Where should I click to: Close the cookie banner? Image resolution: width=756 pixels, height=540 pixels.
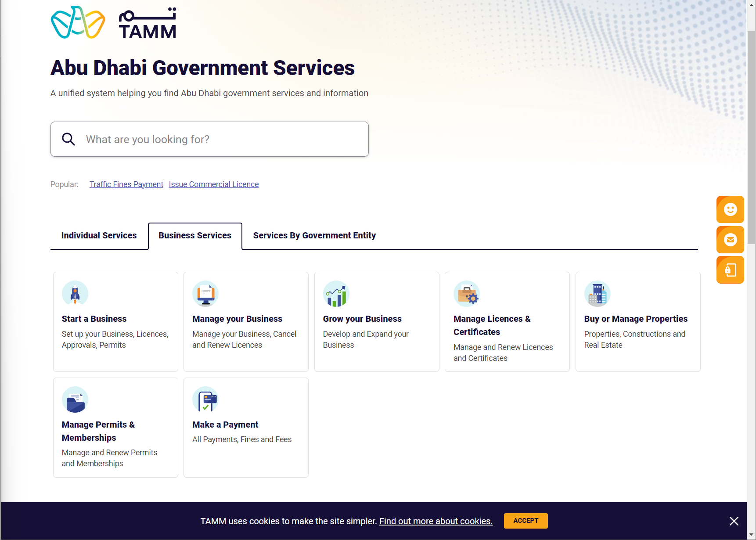[x=734, y=521]
